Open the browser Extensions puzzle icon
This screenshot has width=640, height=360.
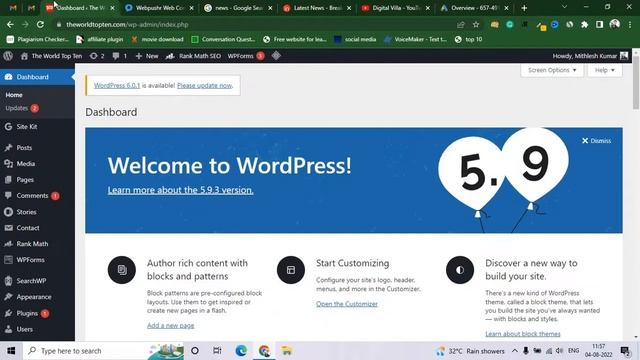(584, 24)
